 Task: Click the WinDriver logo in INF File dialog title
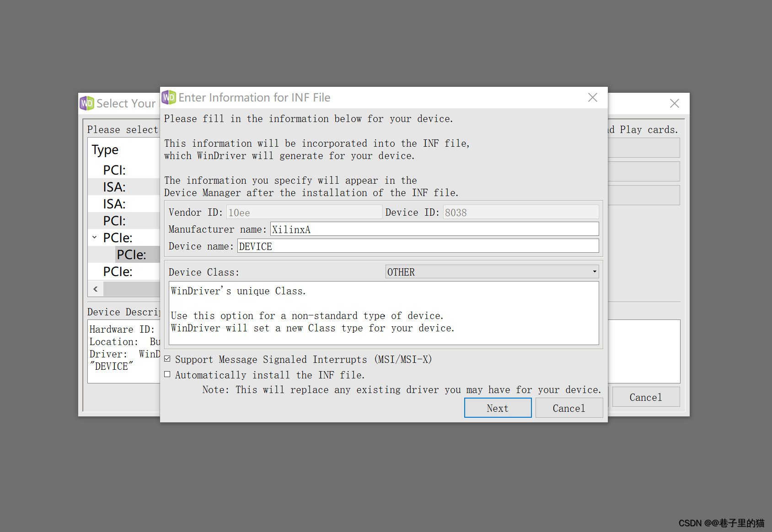click(169, 97)
